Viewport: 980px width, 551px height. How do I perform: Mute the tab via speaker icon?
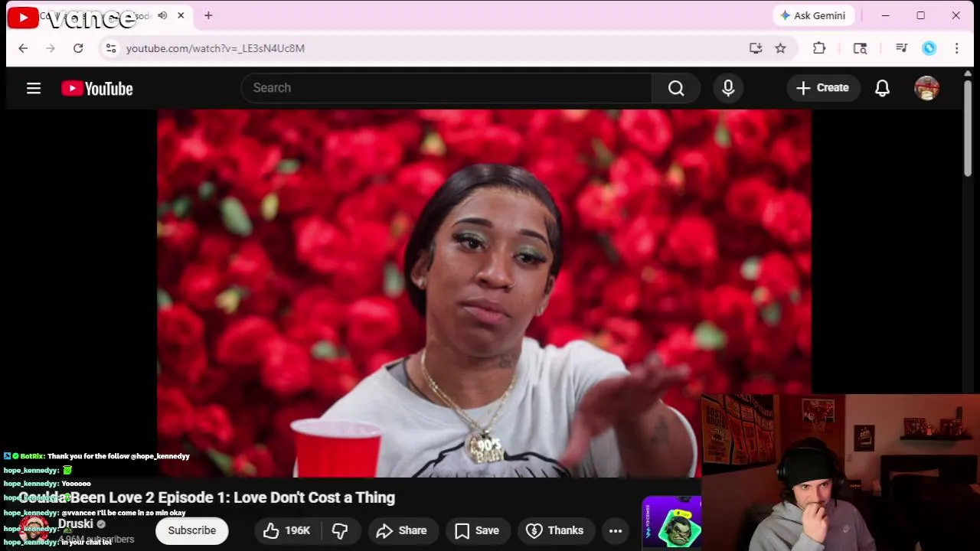point(162,15)
